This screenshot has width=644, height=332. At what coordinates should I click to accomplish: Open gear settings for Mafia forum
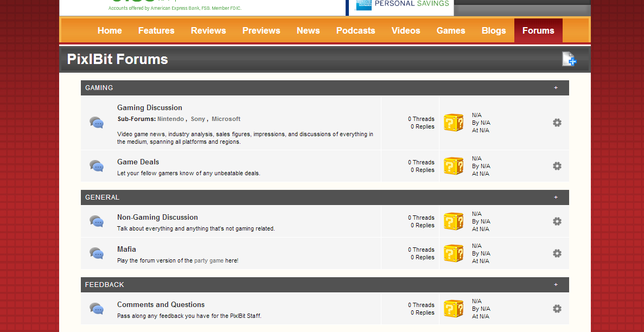click(x=557, y=253)
